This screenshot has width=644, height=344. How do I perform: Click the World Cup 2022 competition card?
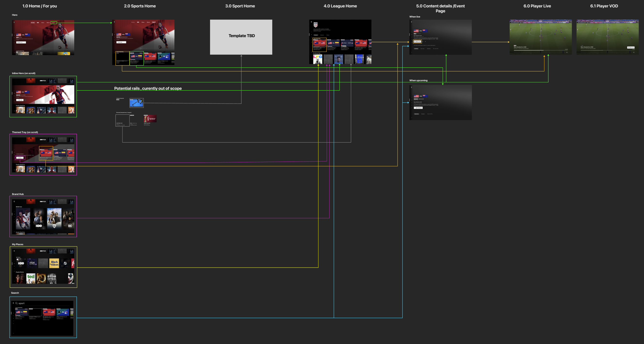150,120
